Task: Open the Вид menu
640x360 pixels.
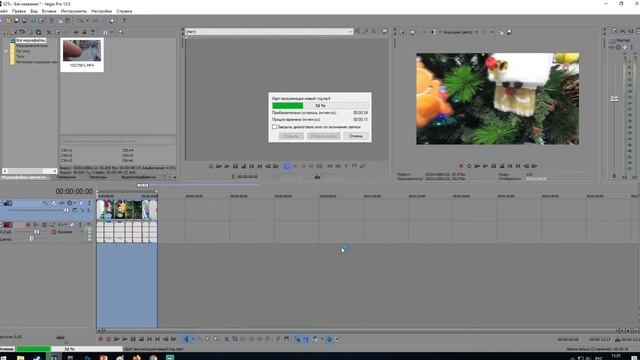Action: [34, 11]
